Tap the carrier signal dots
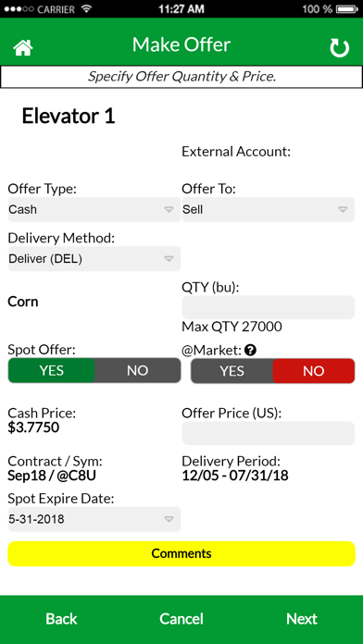Image resolution: width=363 pixels, height=644 pixels. pyautogui.click(x=19, y=9)
